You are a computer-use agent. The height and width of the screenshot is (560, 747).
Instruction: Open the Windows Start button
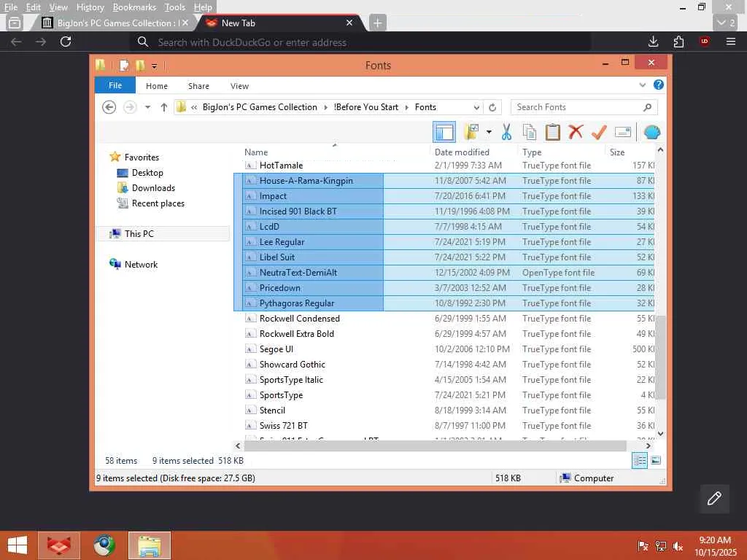tap(18, 545)
